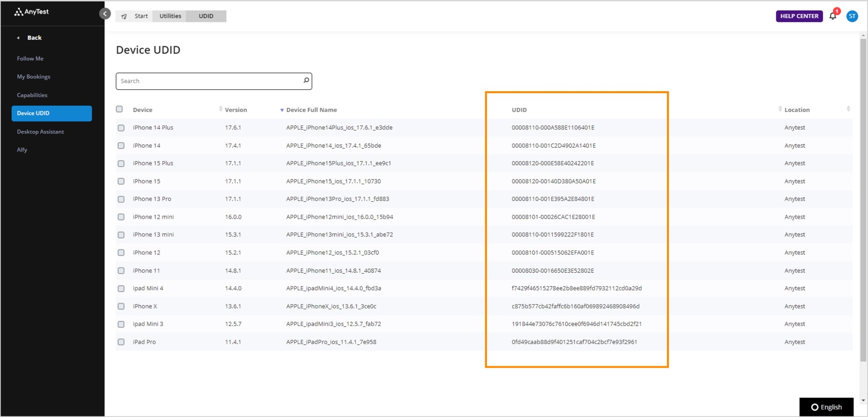This screenshot has height=417, width=868.
Task: Check the iPhone 12 row checkbox
Action: click(121, 253)
